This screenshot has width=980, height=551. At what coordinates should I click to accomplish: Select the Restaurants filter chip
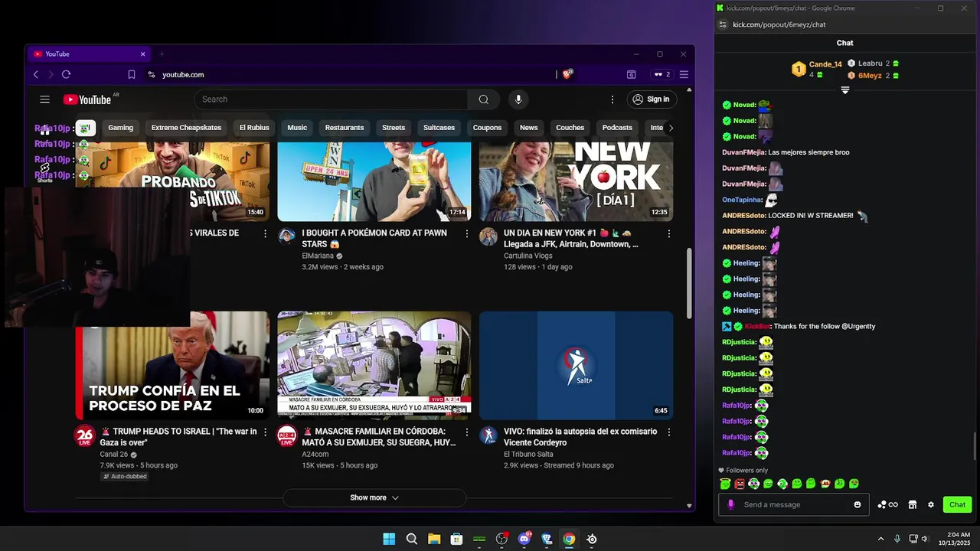point(345,128)
